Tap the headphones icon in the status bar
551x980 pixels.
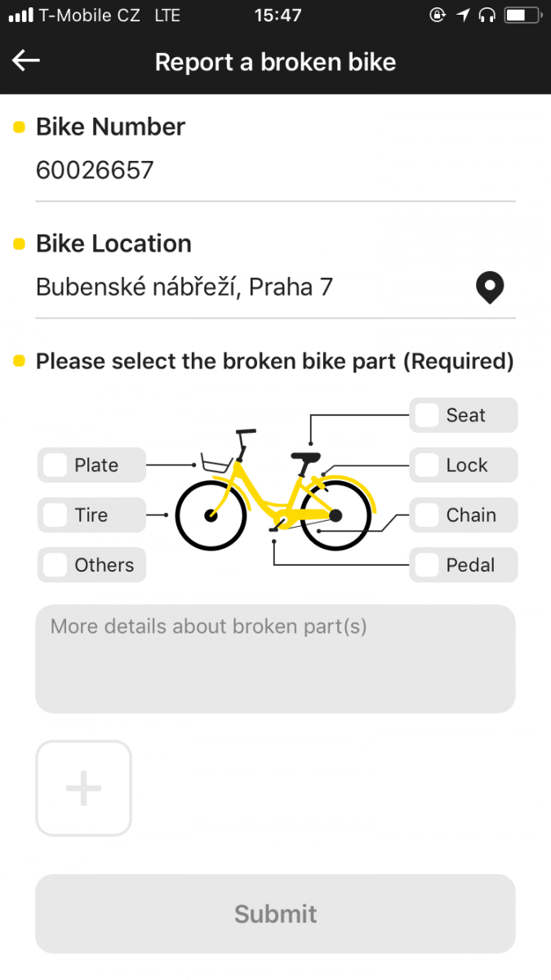click(x=487, y=13)
